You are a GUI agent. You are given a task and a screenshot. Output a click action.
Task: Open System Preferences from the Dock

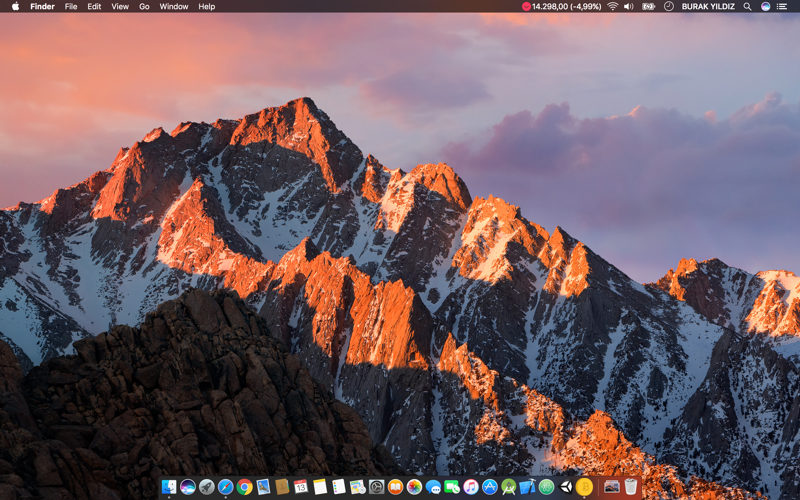[x=377, y=487]
